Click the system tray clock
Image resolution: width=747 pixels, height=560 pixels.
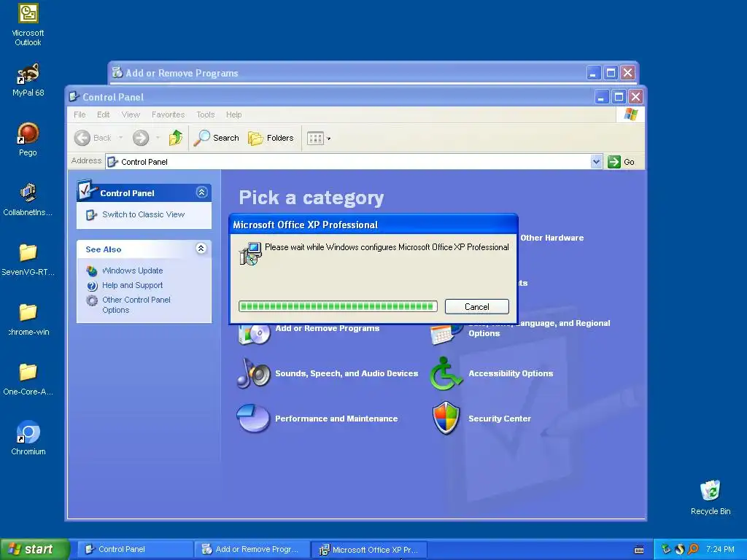coord(720,549)
